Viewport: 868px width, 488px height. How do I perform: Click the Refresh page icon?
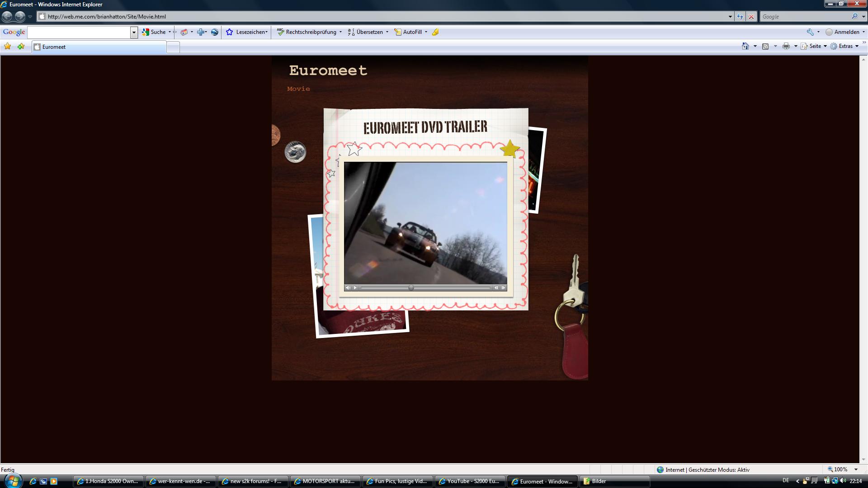point(740,17)
